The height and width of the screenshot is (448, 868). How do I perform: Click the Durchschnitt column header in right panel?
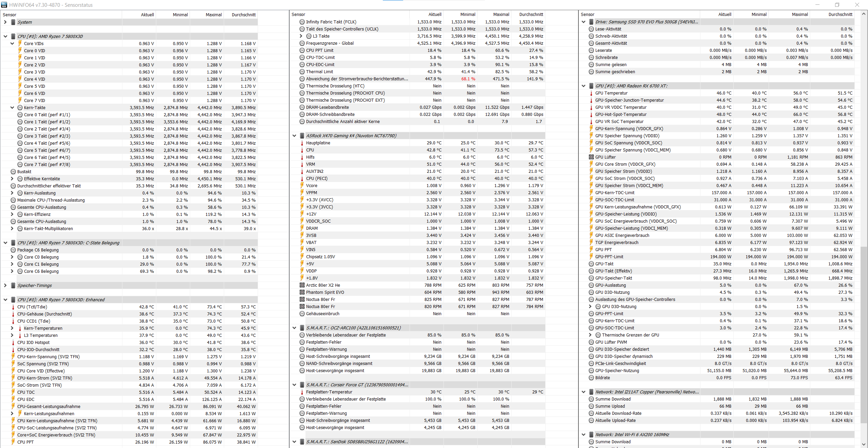[x=840, y=14]
